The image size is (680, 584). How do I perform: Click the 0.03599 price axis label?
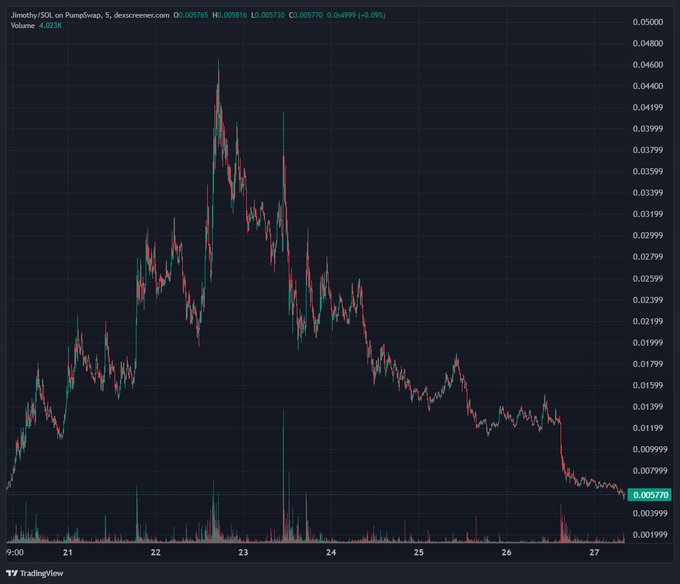(647, 171)
